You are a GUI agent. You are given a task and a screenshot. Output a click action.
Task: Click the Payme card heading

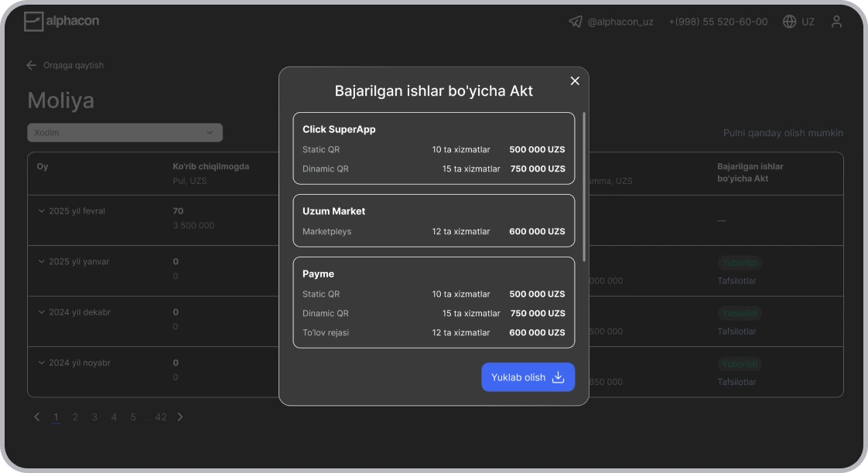tap(318, 274)
